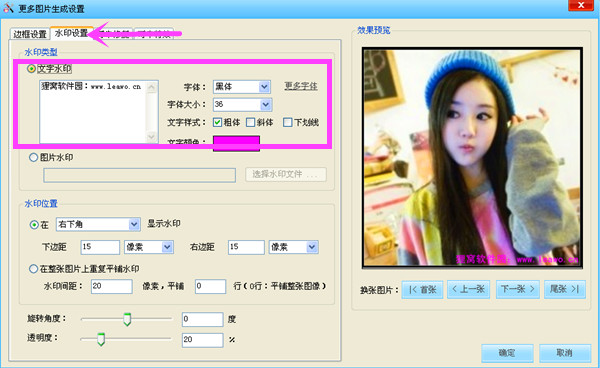The width and height of the screenshot is (600, 368).
Task: Click the text box scrollbar down arrow
Action: click(x=152, y=137)
